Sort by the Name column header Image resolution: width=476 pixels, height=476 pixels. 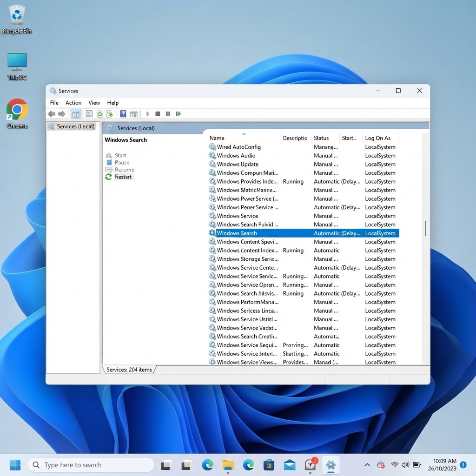tap(217, 138)
